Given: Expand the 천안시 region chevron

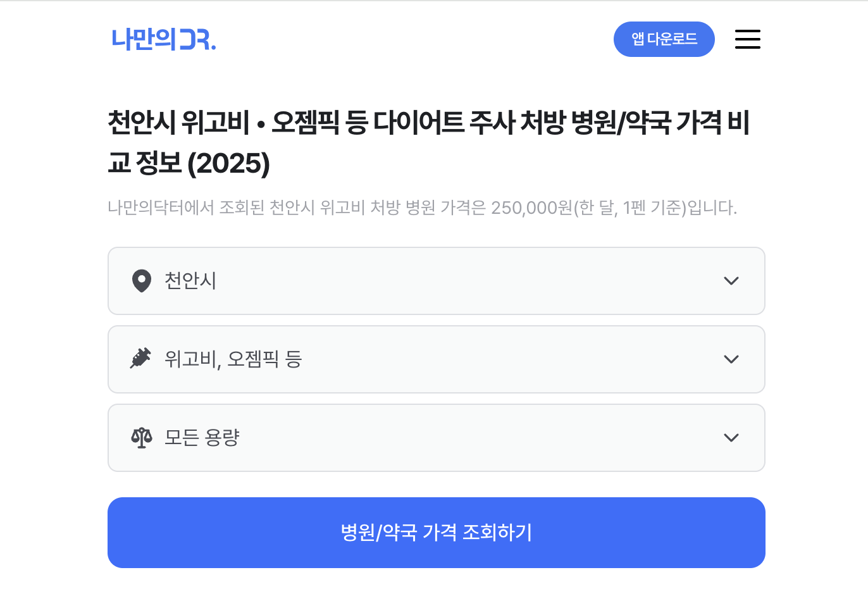Looking at the screenshot, I should (x=731, y=281).
